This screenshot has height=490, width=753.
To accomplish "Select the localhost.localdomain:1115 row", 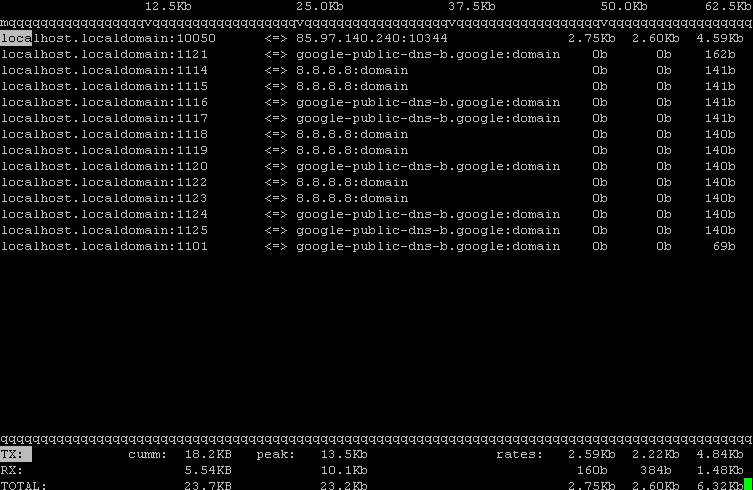I will 368,86.
